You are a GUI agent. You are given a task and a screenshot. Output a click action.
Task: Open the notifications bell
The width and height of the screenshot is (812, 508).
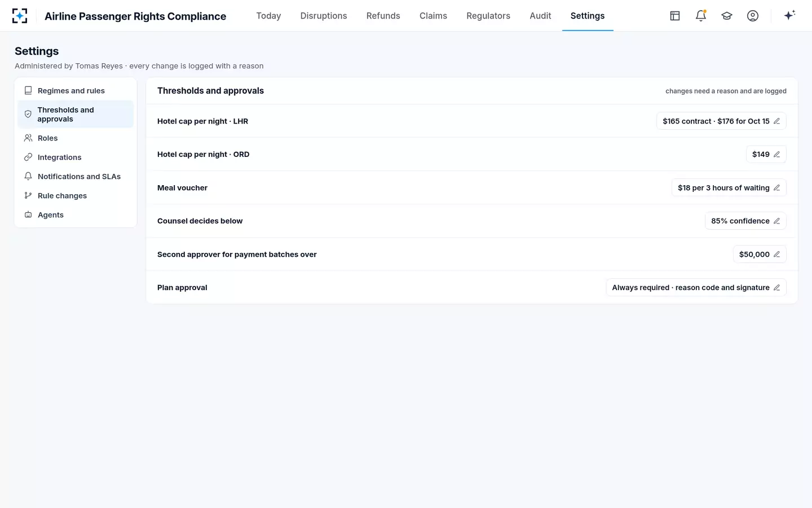click(x=701, y=16)
